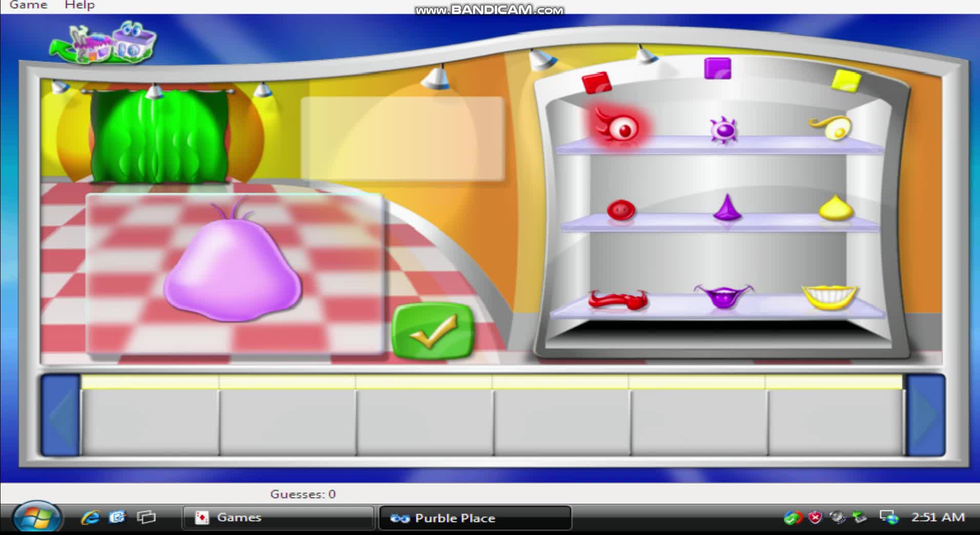This screenshot has height=535, width=980.
Task: Choose the purple lips mouth
Action: 723,296
